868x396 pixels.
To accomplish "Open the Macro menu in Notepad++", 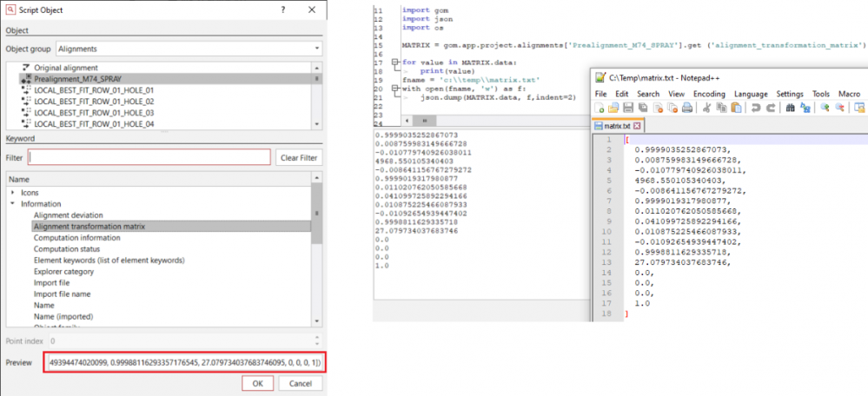I will click(x=849, y=94).
